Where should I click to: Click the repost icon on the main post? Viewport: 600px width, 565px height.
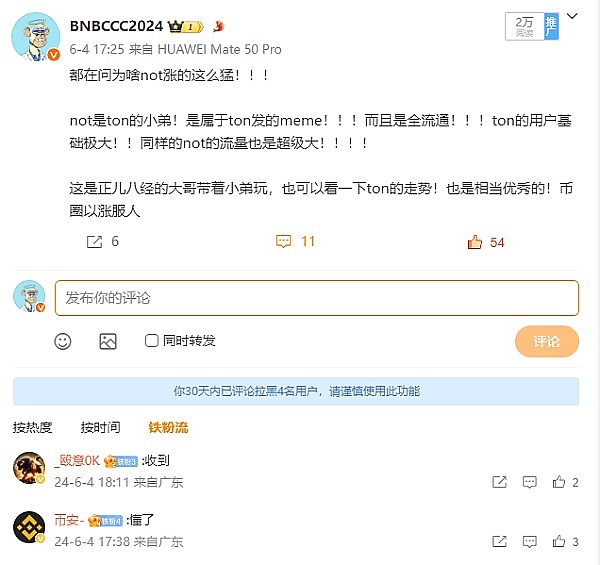[95, 242]
